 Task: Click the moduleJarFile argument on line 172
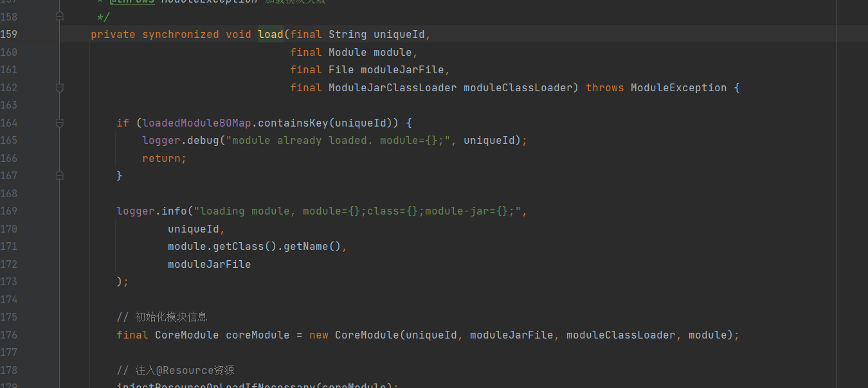coord(209,264)
